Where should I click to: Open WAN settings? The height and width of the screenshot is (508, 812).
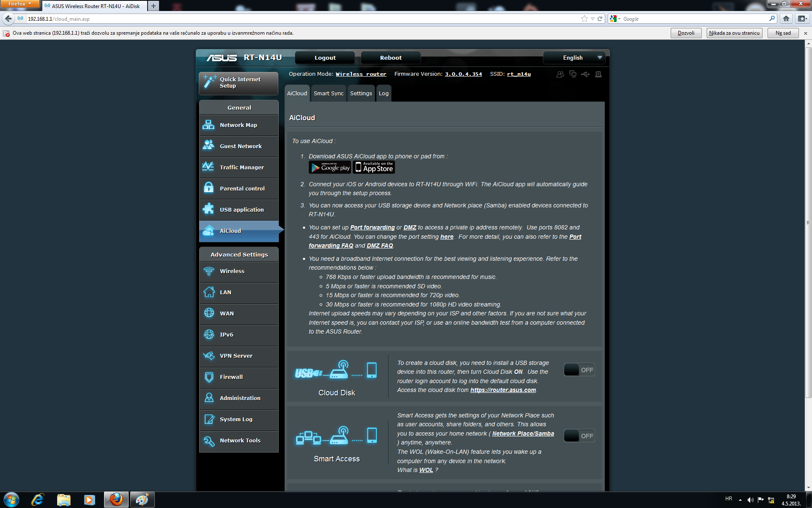(x=239, y=314)
